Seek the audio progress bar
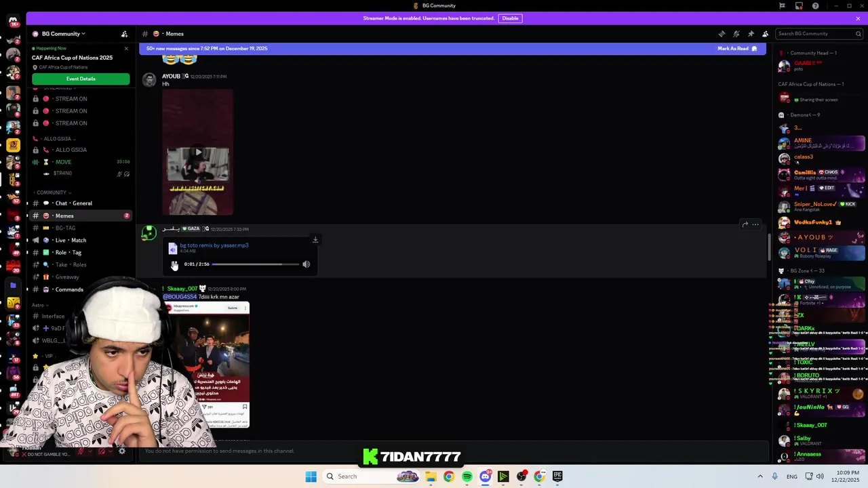This screenshot has height=488, width=868. (256, 264)
